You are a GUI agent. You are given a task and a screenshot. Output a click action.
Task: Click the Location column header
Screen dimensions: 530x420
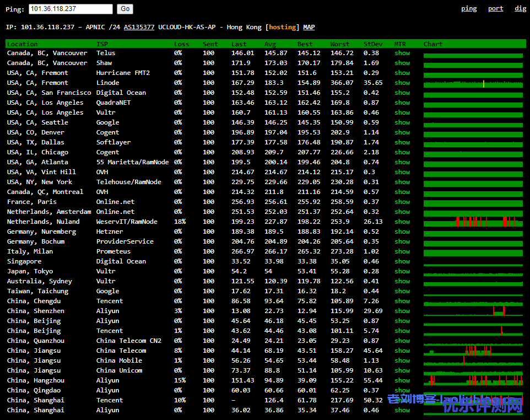pos(23,44)
